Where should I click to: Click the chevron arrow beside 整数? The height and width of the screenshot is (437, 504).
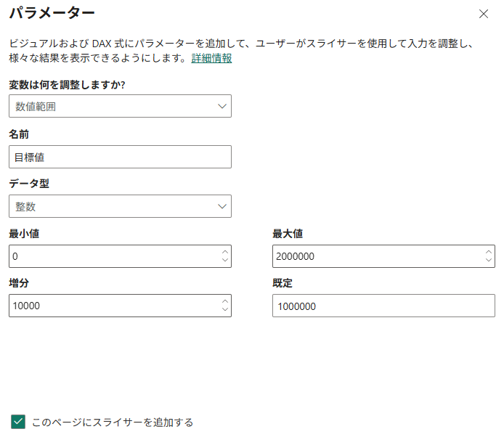click(x=222, y=206)
